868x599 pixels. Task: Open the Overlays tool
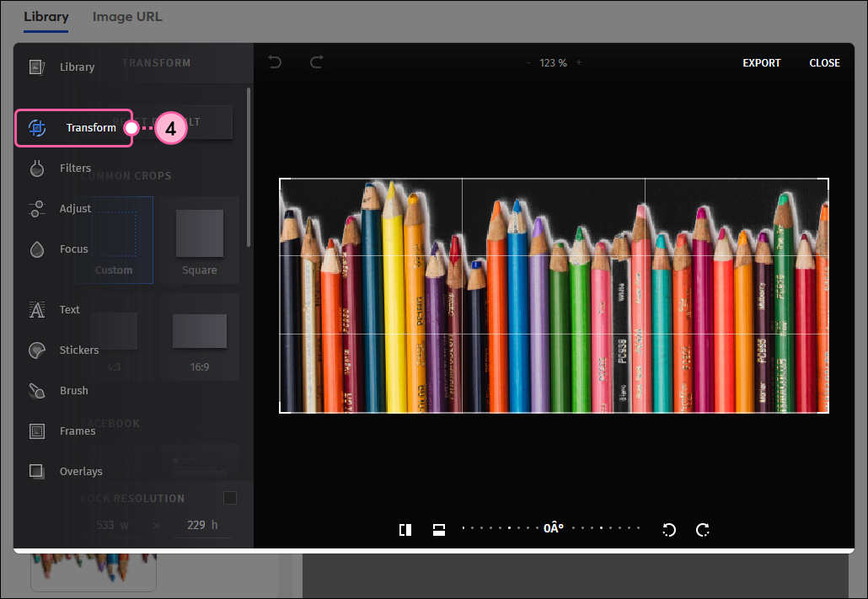point(66,471)
